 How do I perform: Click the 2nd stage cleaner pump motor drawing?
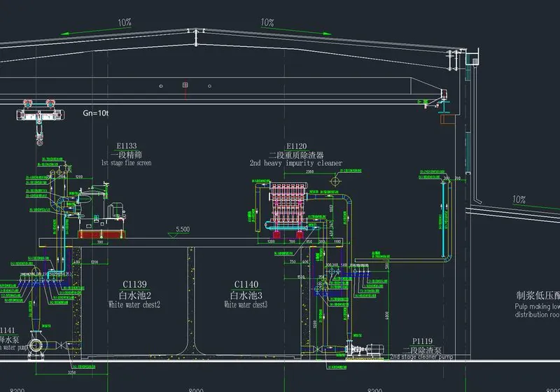[374, 349]
